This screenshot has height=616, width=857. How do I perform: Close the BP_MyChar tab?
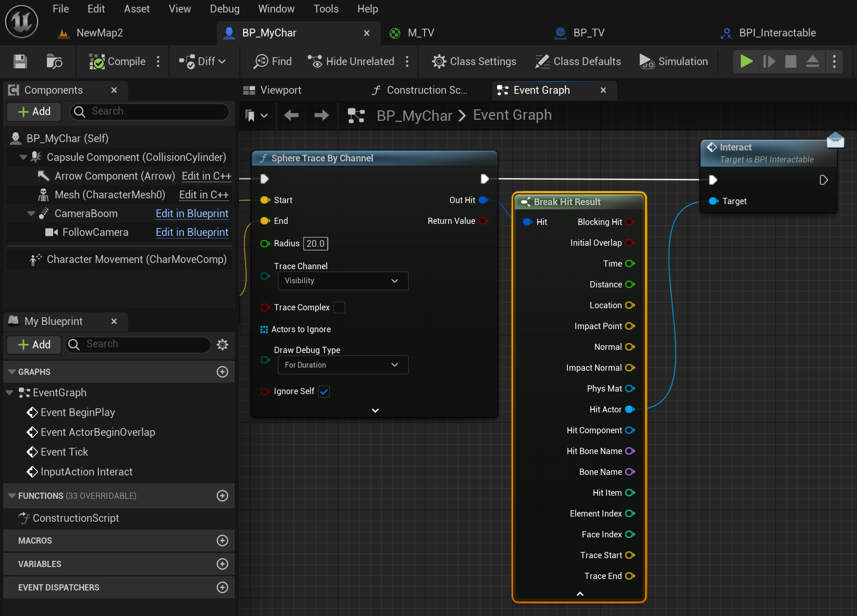pos(367,33)
